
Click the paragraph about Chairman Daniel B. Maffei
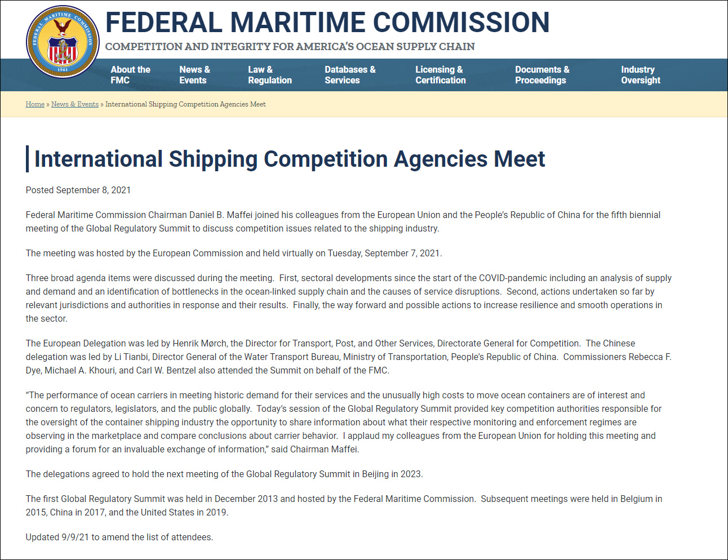click(343, 221)
